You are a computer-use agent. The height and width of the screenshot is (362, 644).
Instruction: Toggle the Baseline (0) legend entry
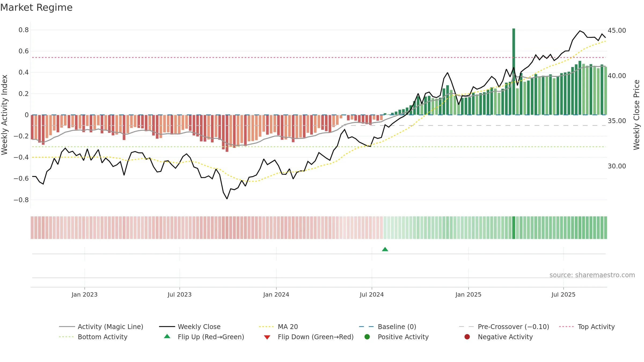click(387, 327)
